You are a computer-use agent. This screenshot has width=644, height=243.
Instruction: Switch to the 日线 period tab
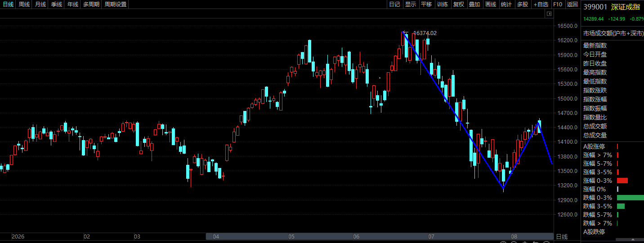pyautogui.click(x=8, y=4)
